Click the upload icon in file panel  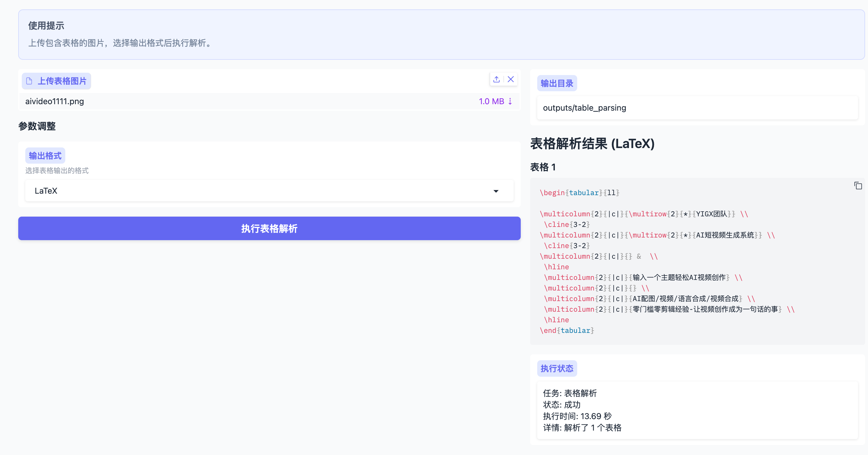tap(496, 79)
